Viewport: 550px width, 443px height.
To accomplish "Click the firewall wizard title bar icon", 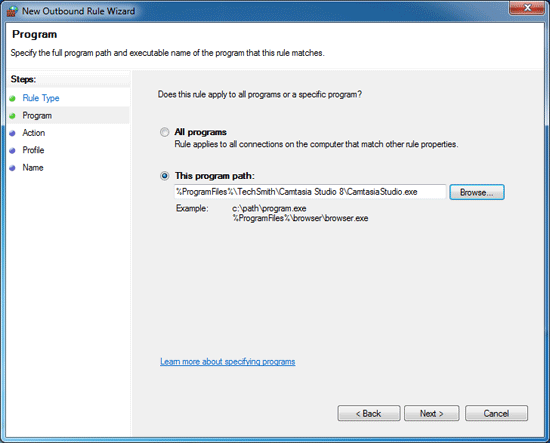I will [12, 11].
